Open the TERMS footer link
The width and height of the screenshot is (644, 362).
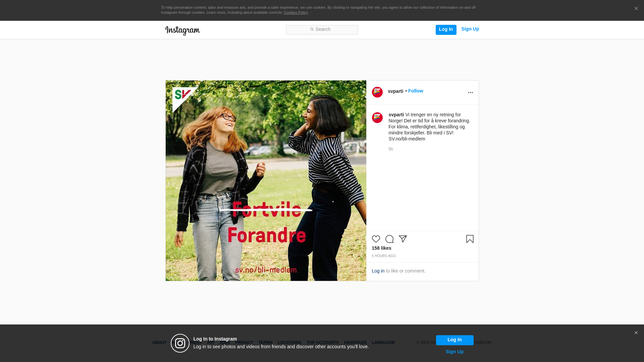265,343
